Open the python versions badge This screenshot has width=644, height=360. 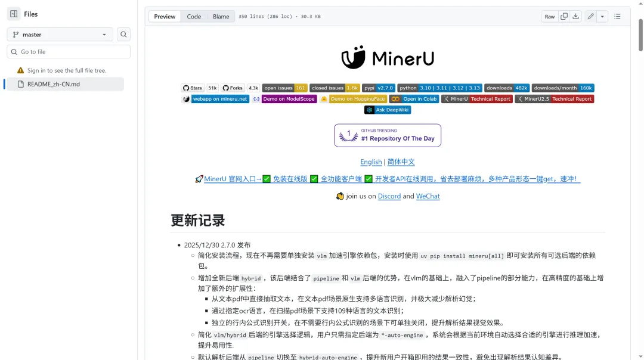click(x=440, y=88)
